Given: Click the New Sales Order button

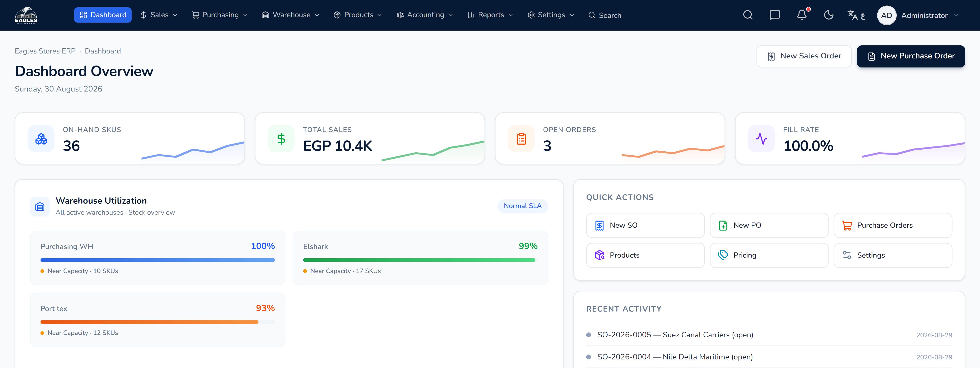Looking at the screenshot, I should coord(804,56).
